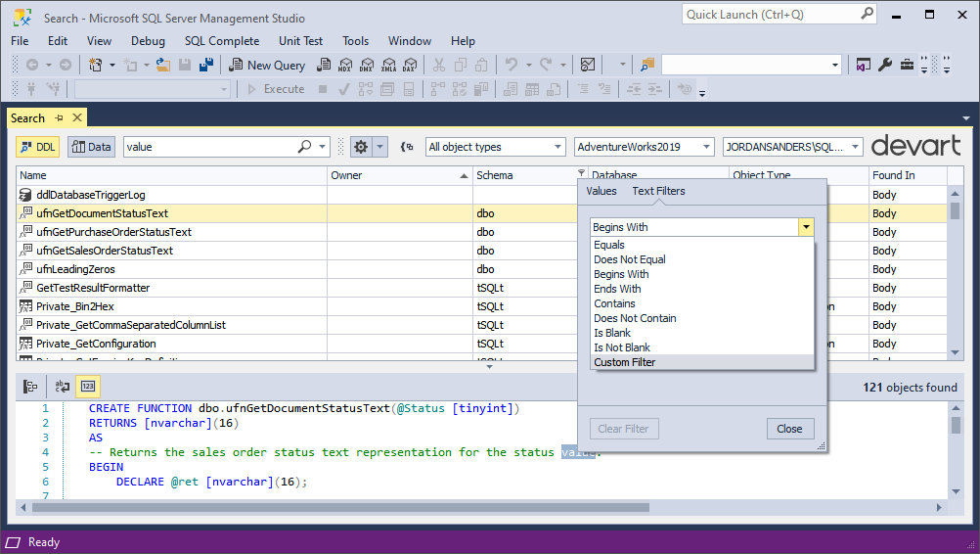This screenshot has height=554, width=980.
Task: Select the Contains filter option
Action: [702, 303]
